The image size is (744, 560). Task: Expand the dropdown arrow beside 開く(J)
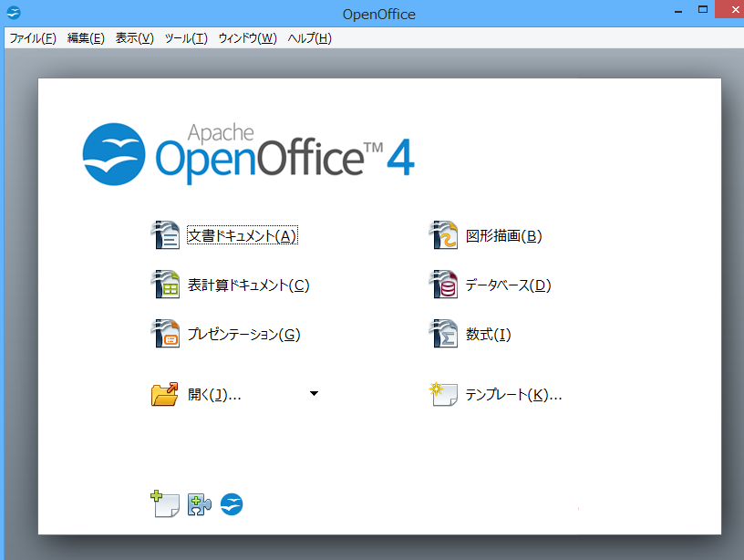tap(314, 394)
